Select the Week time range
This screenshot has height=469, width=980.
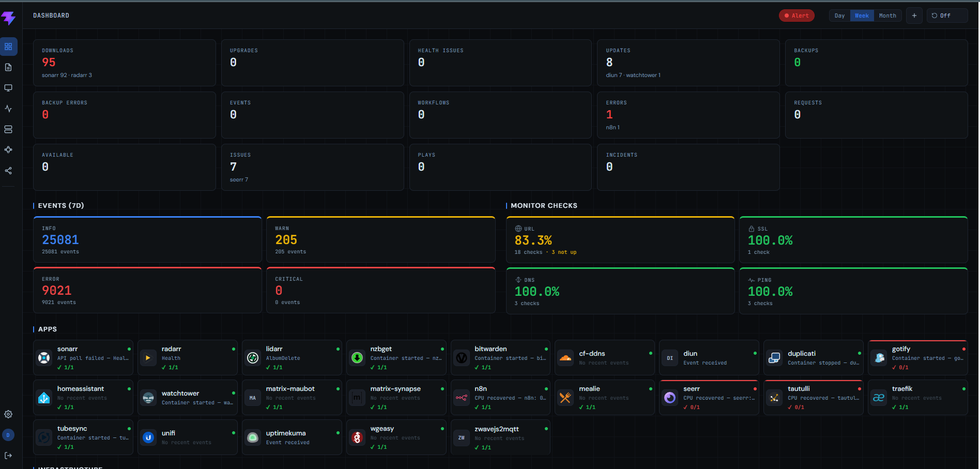(862, 16)
